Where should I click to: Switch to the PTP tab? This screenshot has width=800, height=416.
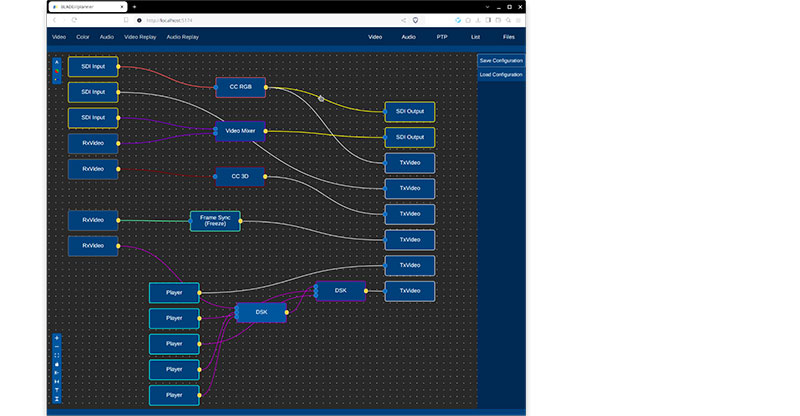442,37
